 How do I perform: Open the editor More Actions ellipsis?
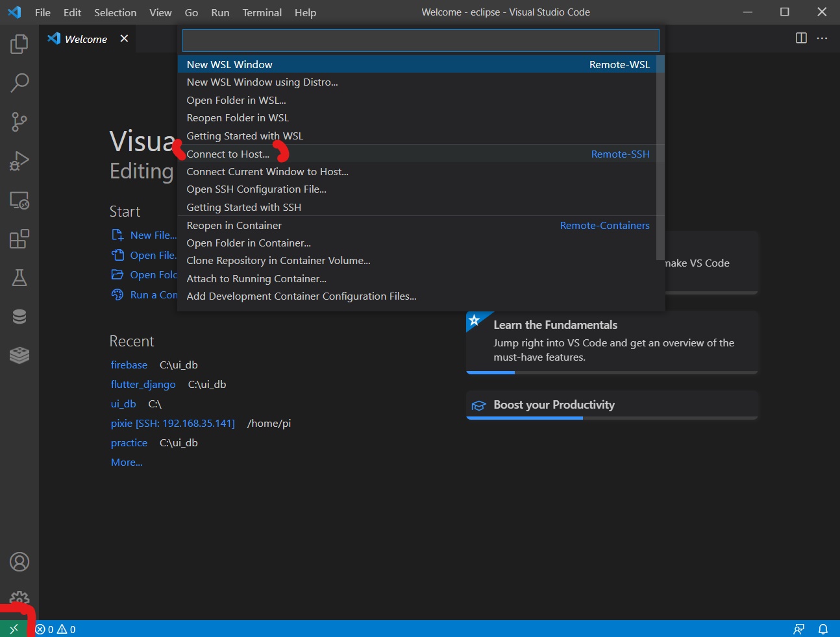click(x=822, y=38)
